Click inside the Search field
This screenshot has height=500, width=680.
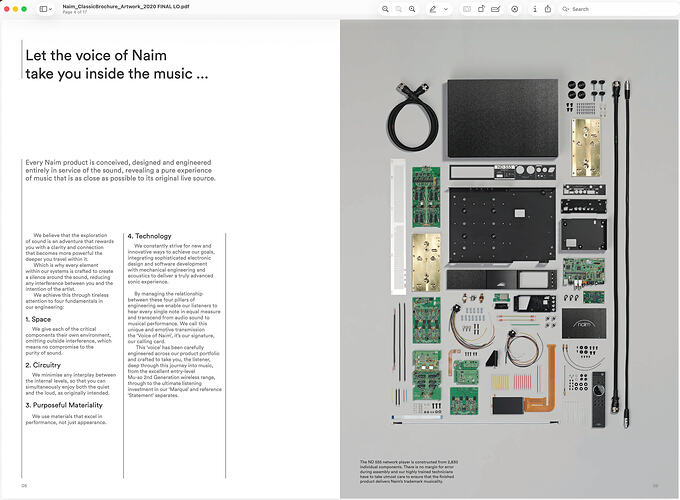click(x=619, y=9)
